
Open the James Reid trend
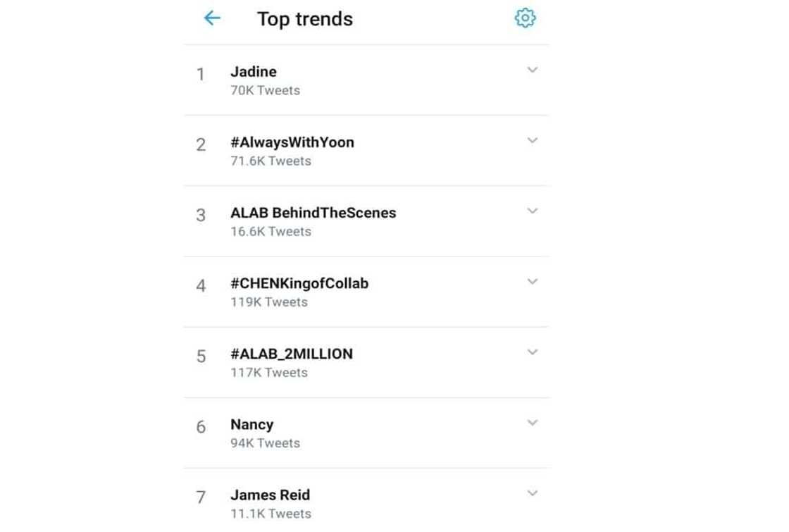click(x=271, y=495)
